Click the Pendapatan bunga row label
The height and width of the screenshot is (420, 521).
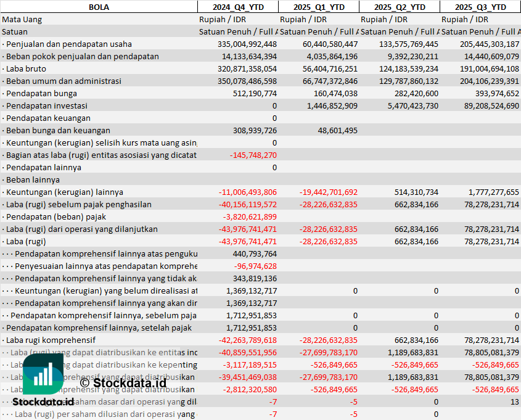click(x=41, y=93)
